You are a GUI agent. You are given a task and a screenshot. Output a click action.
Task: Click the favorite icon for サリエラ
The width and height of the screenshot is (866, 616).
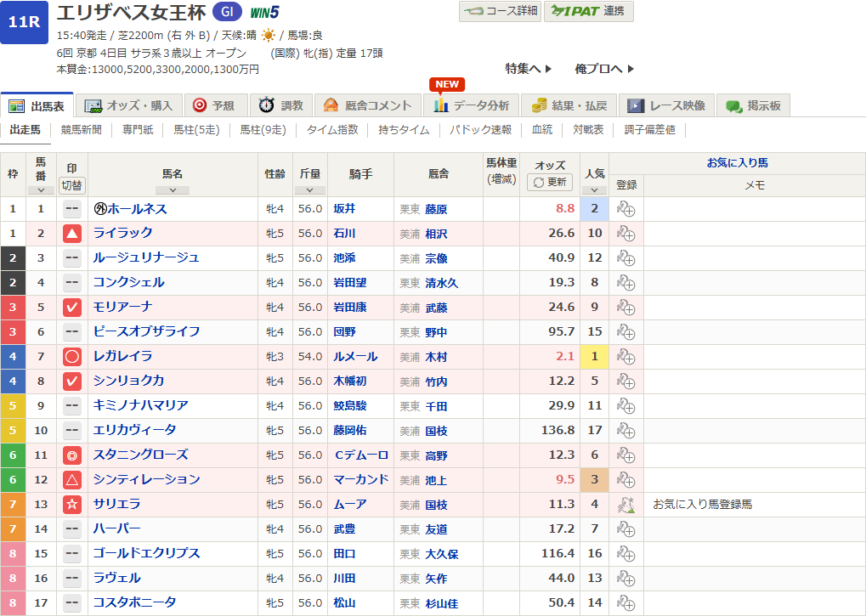pos(625,505)
